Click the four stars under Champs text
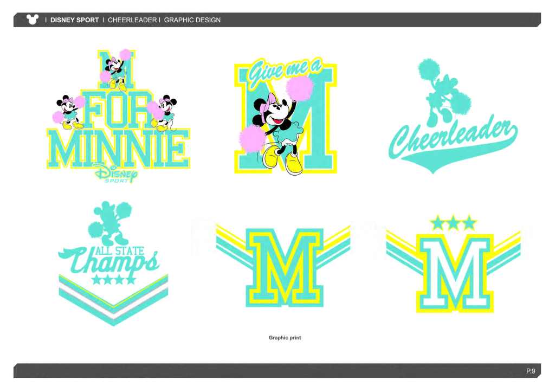Image resolution: width=555 pixels, height=392 pixels. [113, 280]
